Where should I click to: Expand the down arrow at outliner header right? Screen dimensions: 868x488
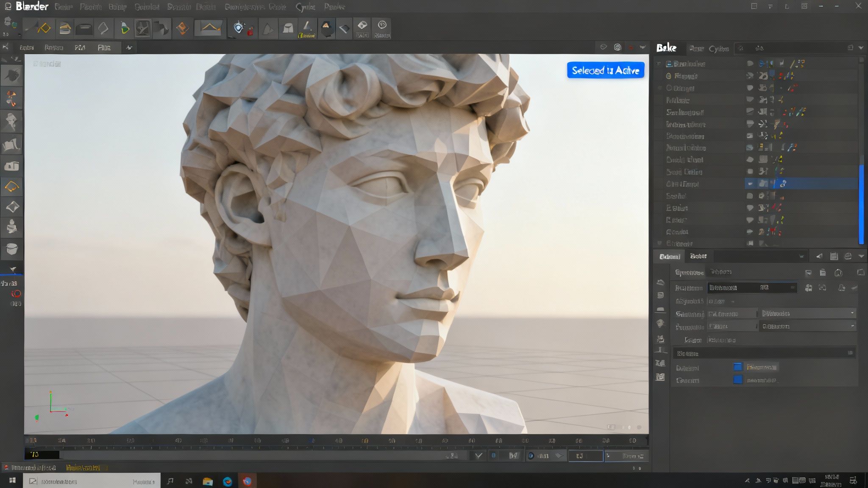tap(861, 48)
